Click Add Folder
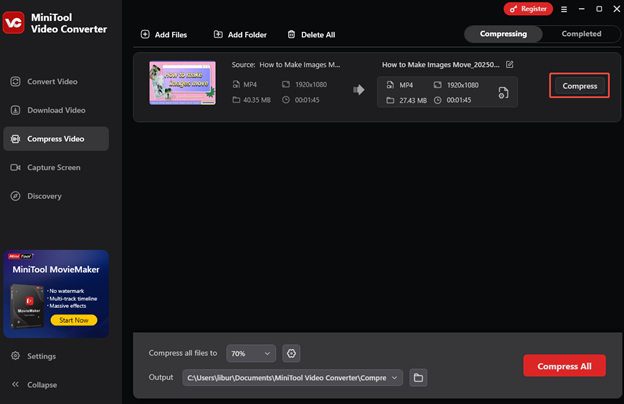Image resolution: width=624 pixels, height=404 pixels. click(240, 35)
